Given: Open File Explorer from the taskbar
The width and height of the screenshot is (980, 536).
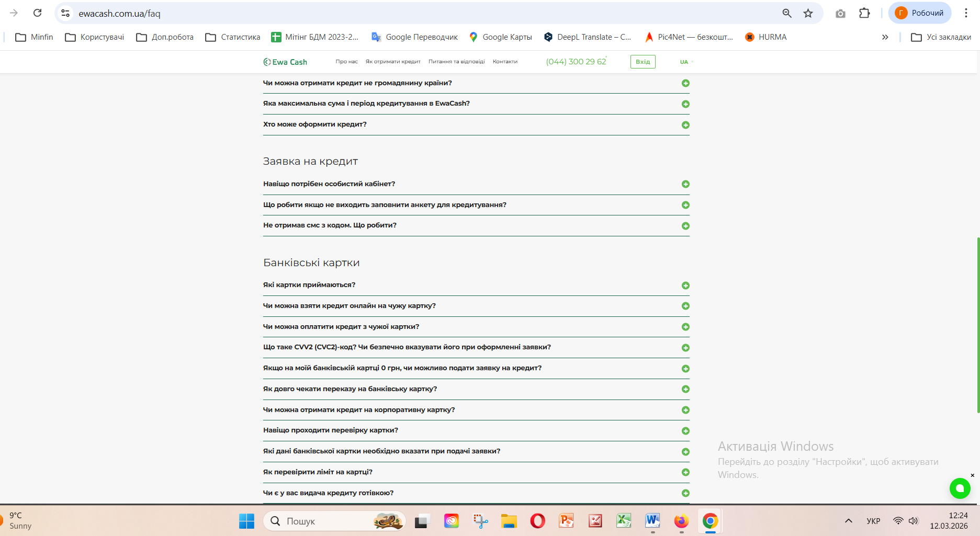Looking at the screenshot, I should [x=509, y=521].
